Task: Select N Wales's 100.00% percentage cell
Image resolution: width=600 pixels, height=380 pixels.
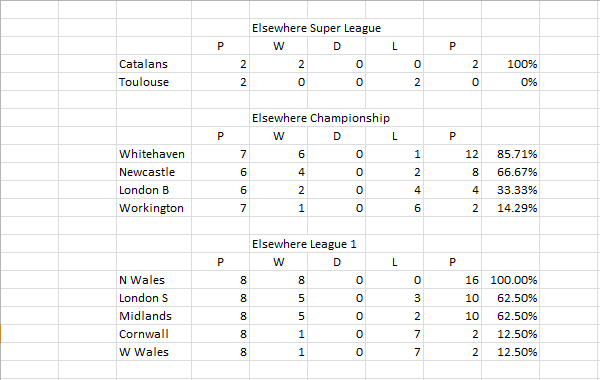Action: (x=510, y=280)
